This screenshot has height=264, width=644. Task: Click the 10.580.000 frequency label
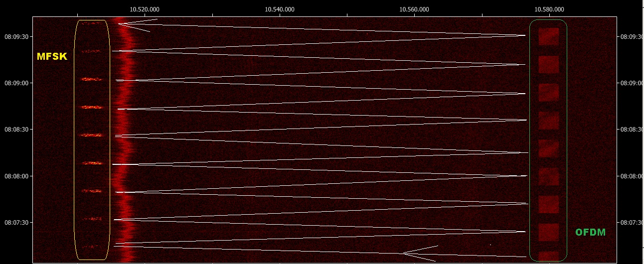(x=549, y=9)
